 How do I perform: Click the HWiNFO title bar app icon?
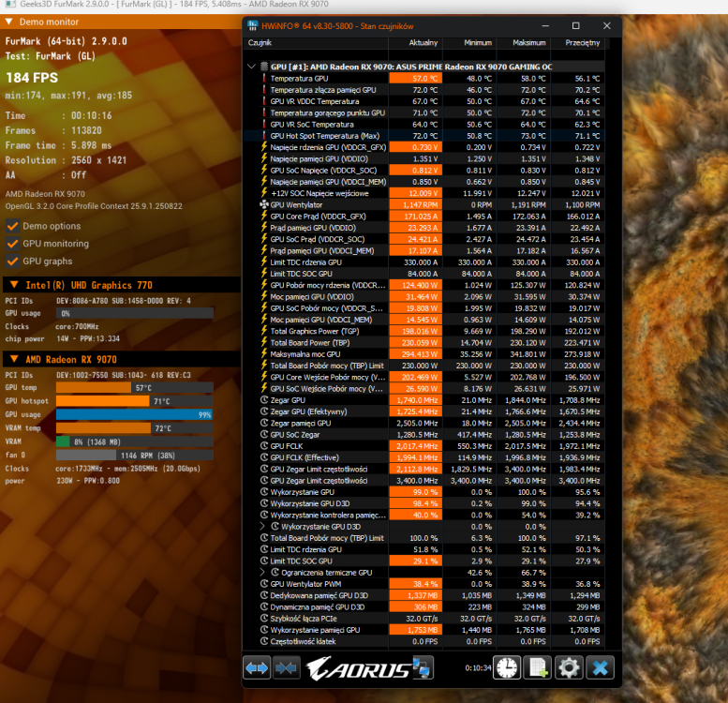click(253, 25)
